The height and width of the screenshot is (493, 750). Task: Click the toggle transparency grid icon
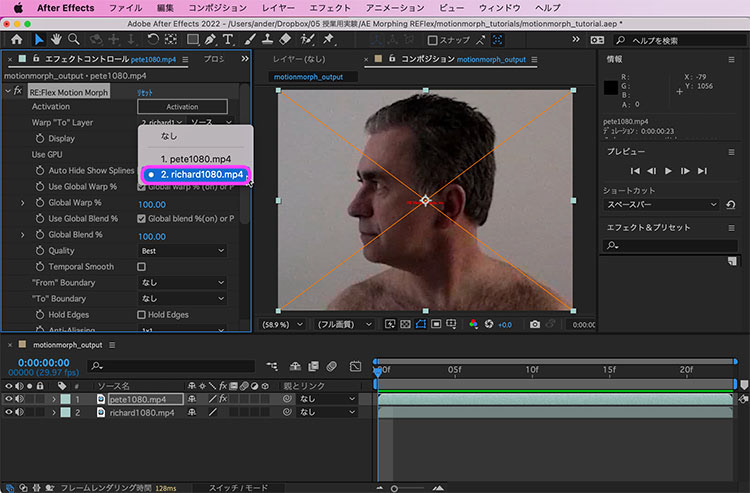point(405,324)
